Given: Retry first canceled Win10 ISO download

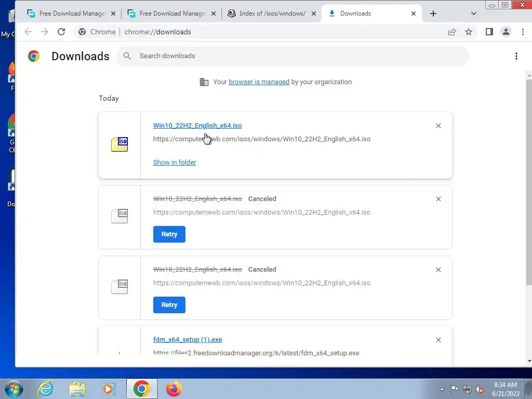Looking at the screenshot, I should pos(169,234).
